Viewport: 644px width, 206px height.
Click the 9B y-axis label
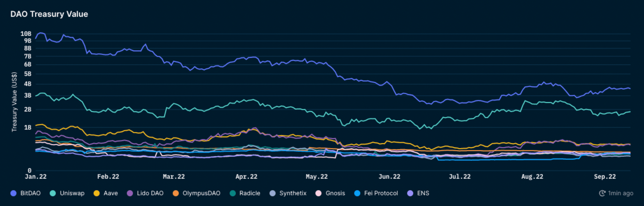click(28, 41)
